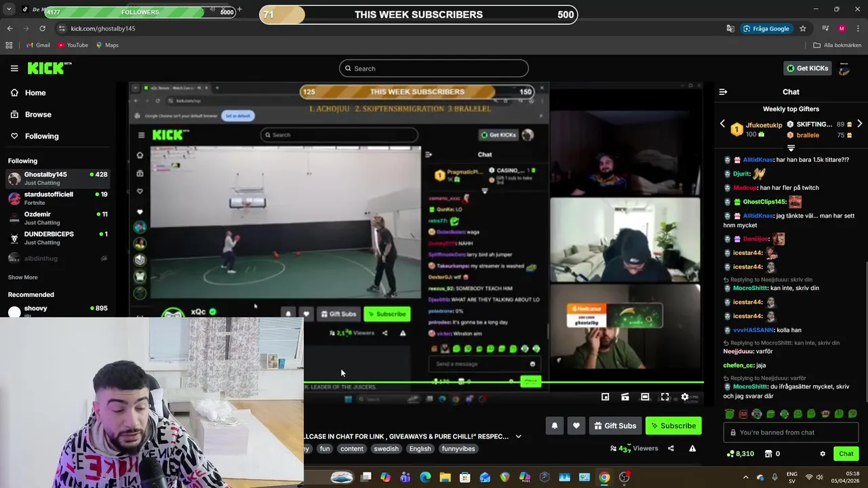Click Fråga Google button
The image size is (868, 488).
766,28
